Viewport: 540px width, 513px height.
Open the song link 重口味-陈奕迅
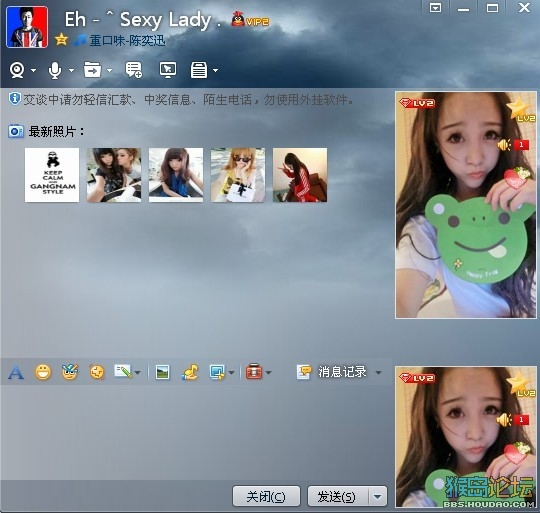coord(127,40)
